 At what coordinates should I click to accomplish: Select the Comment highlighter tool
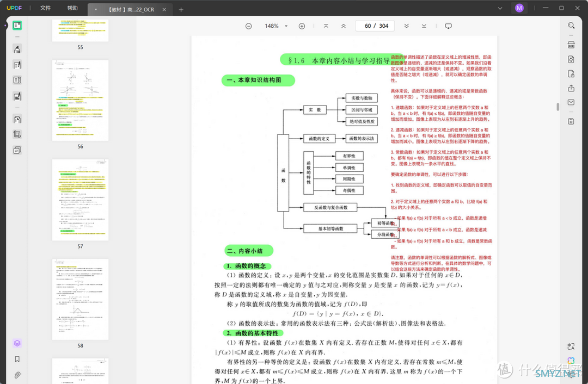pyautogui.click(x=17, y=49)
